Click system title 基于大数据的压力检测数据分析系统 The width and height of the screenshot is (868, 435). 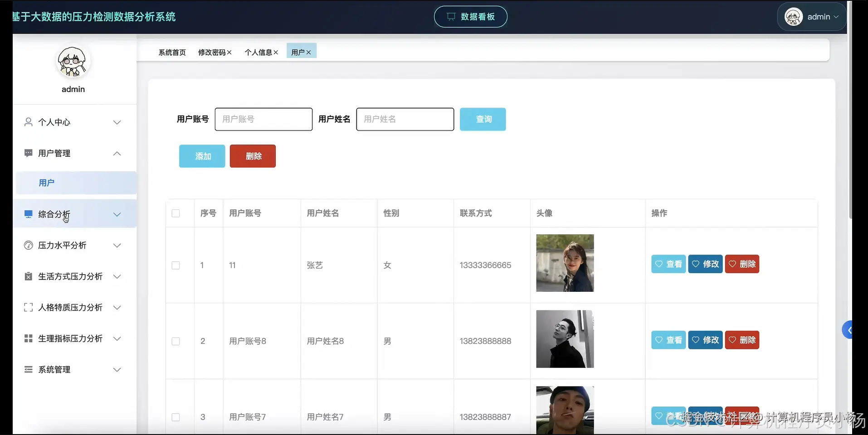pyautogui.click(x=94, y=17)
